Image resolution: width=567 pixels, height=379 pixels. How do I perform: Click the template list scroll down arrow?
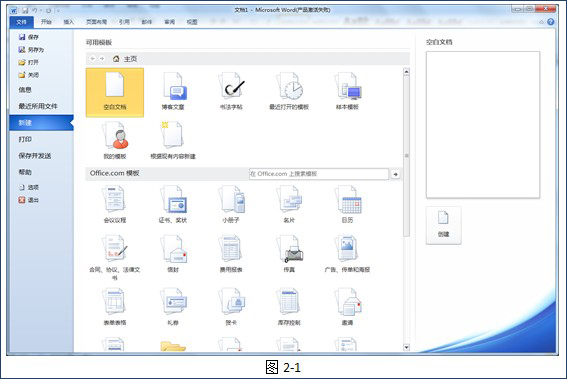[406, 348]
